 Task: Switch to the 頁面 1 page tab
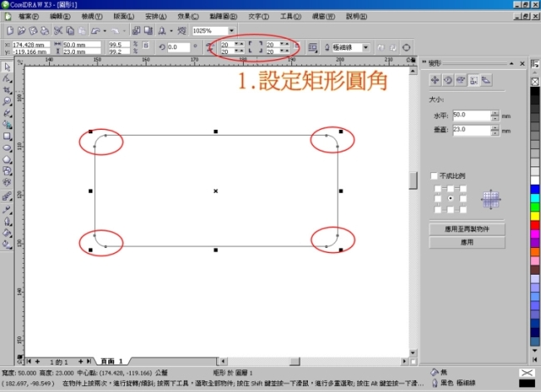112,361
